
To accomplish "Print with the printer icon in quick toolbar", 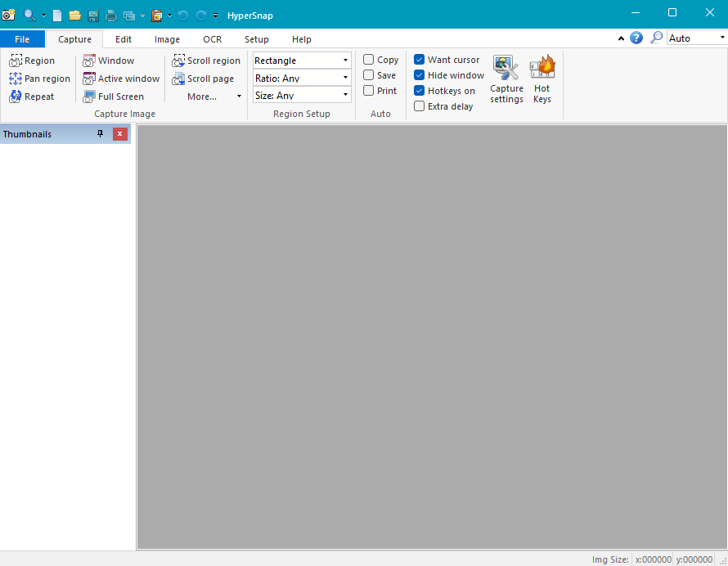I will [111, 16].
